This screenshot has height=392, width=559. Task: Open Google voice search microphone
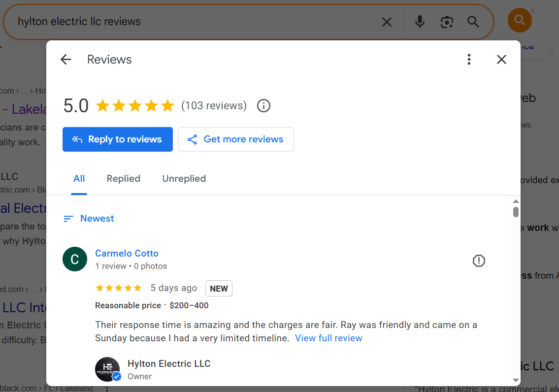click(x=420, y=22)
